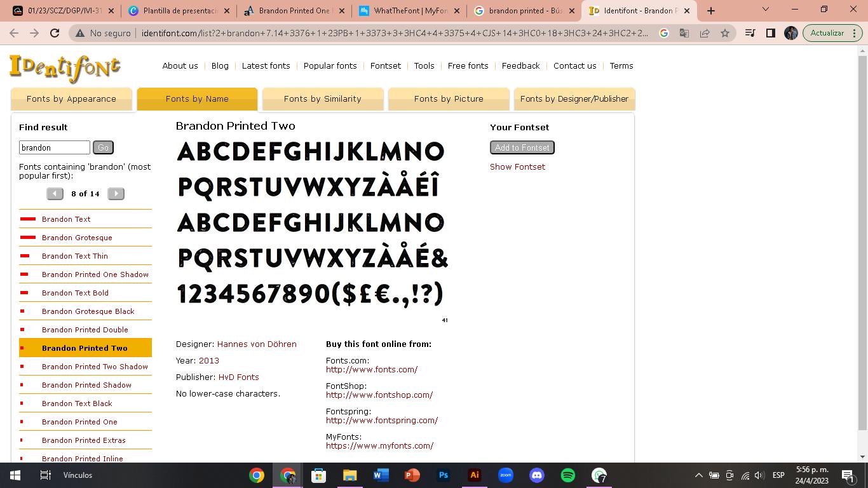The image size is (868, 488).
Task: Open volume control in system tray
Action: [x=759, y=475]
